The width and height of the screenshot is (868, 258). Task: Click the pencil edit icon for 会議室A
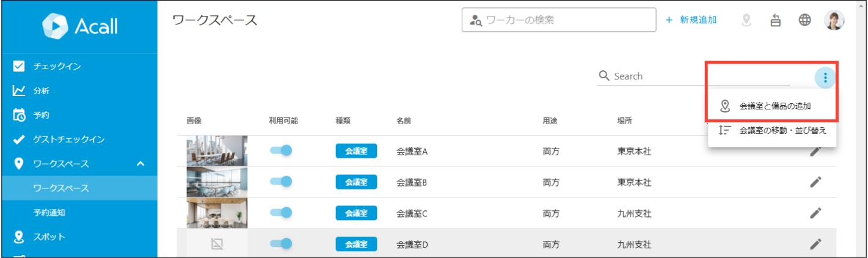(815, 151)
